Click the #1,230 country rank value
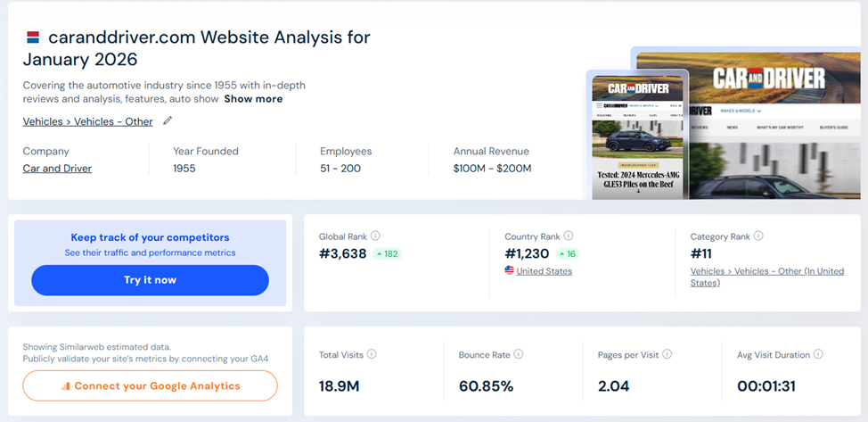Screen dimensions: 868x422 tap(527, 254)
